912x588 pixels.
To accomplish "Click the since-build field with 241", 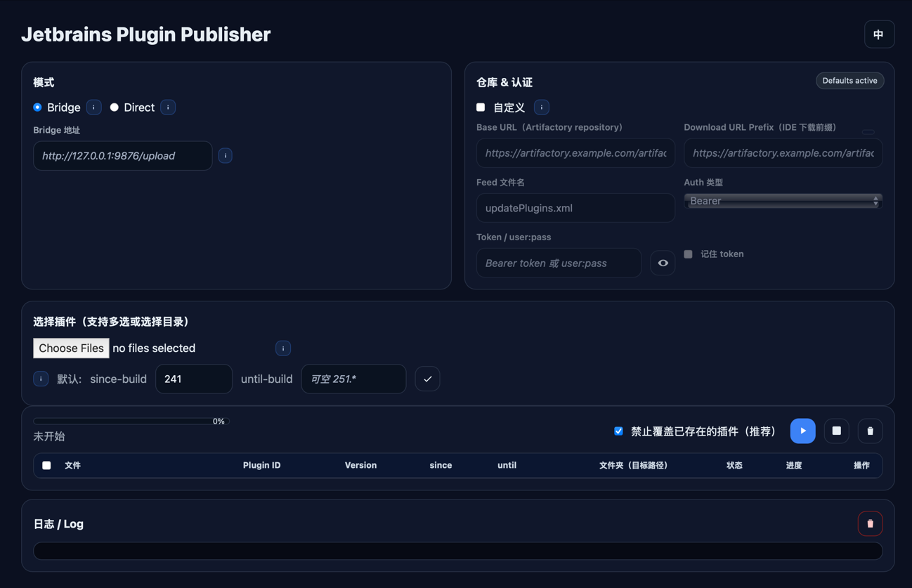I will click(x=193, y=379).
